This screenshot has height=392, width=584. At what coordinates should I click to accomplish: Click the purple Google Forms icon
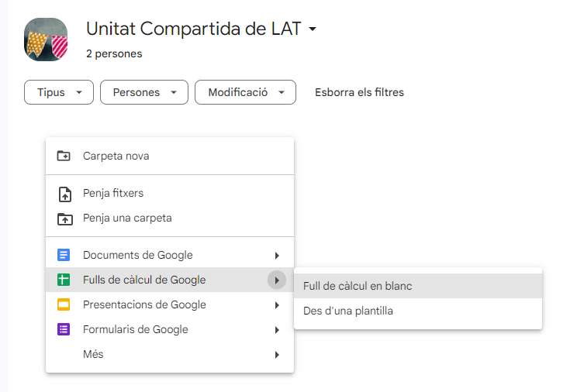click(x=64, y=330)
